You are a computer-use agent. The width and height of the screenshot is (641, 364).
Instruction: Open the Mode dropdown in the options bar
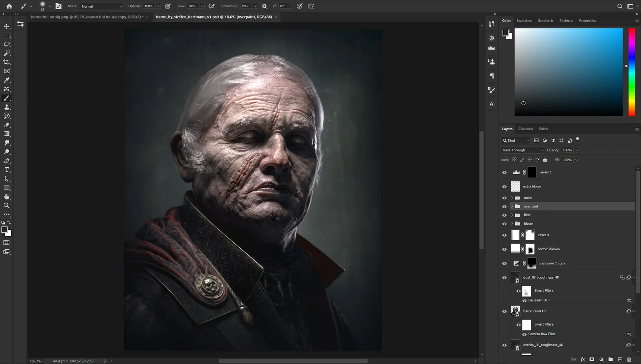pos(101,6)
